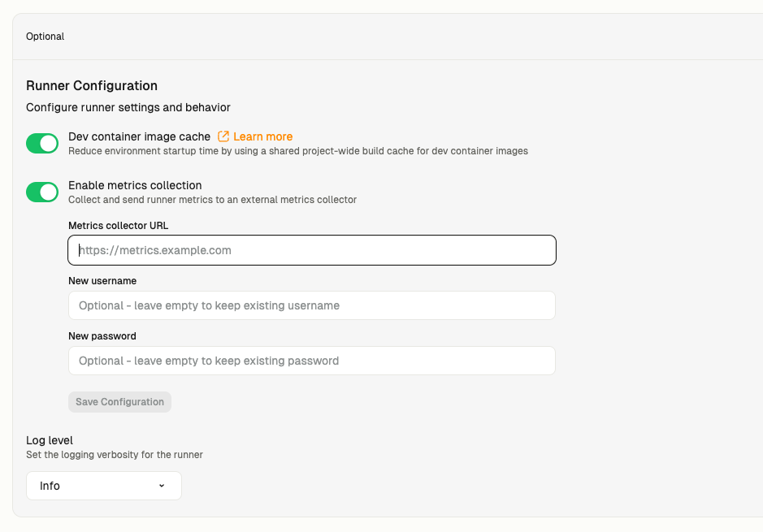Click into the New username field
Image resolution: width=763 pixels, height=532 pixels.
pos(312,305)
